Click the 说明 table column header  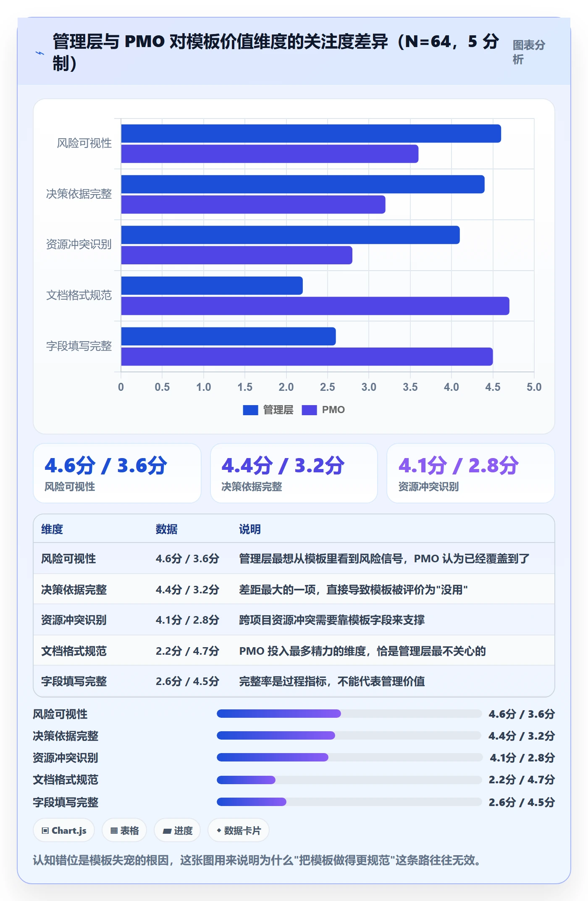click(250, 529)
